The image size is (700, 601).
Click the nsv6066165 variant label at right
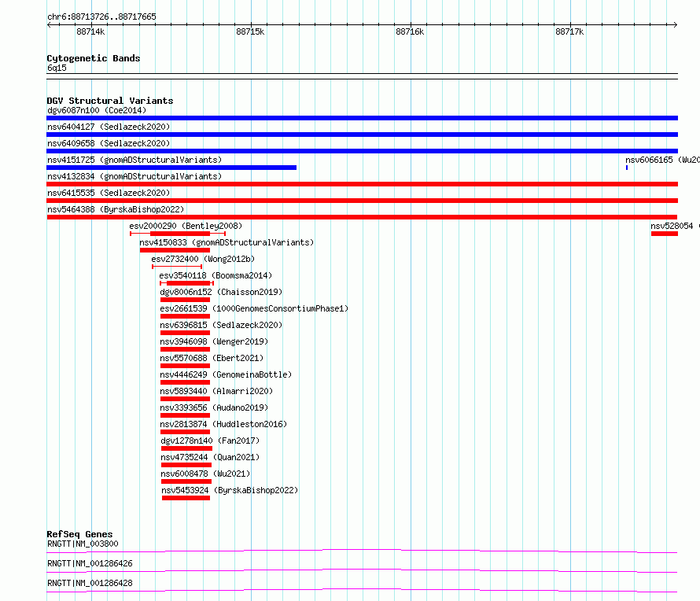(x=662, y=160)
